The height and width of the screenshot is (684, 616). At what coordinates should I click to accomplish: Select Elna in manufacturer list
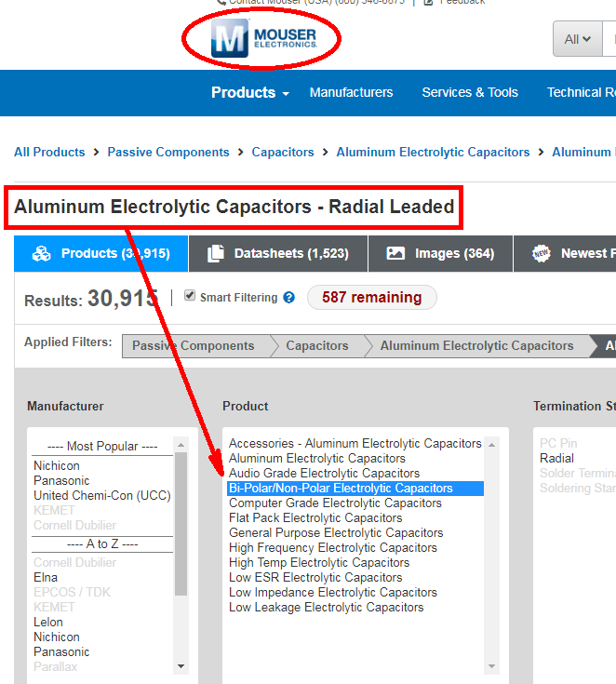(x=46, y=578)
